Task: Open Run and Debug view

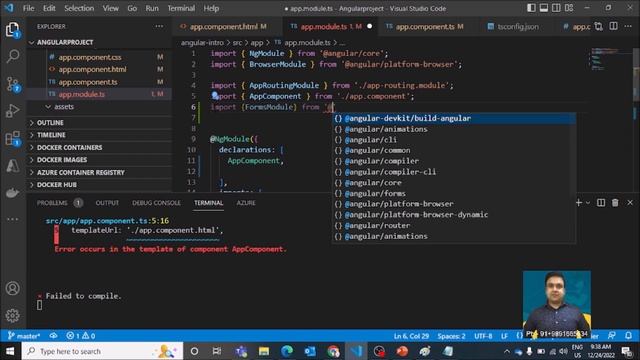Action: [13, 111]
